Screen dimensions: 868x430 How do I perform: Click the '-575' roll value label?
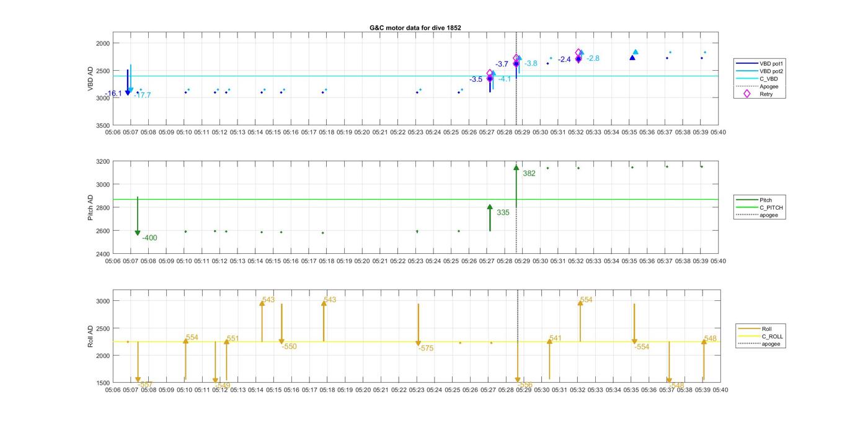(426, 348)
